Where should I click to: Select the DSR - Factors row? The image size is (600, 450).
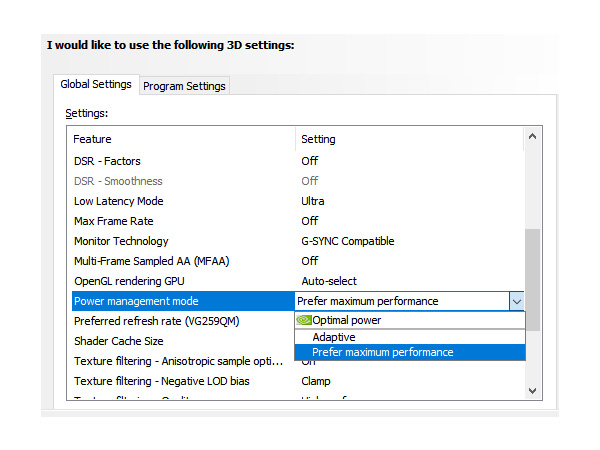pos(107,161)
